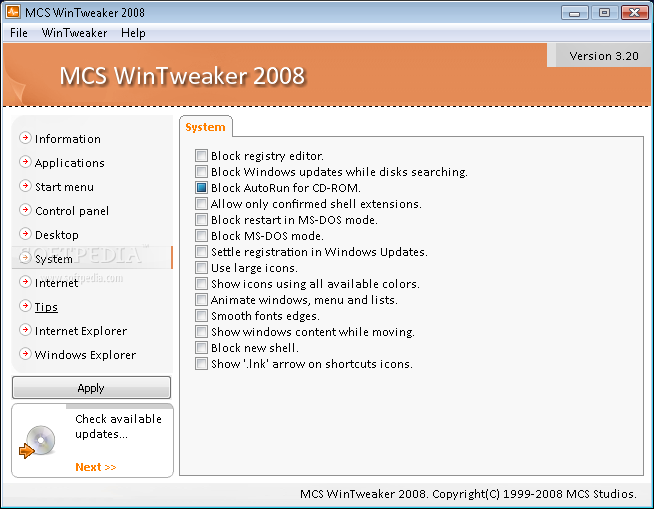Open the Control panel section

pos(72,211)
